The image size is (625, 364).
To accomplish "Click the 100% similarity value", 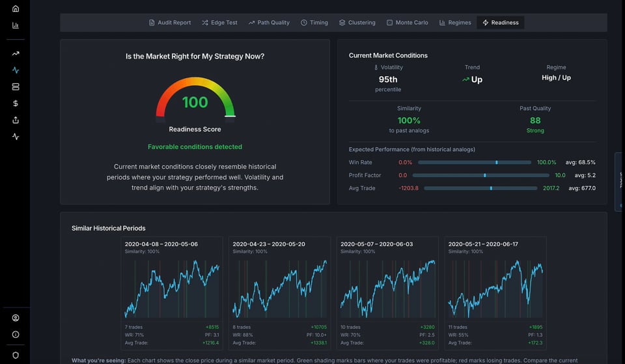I will coord(409,120).
